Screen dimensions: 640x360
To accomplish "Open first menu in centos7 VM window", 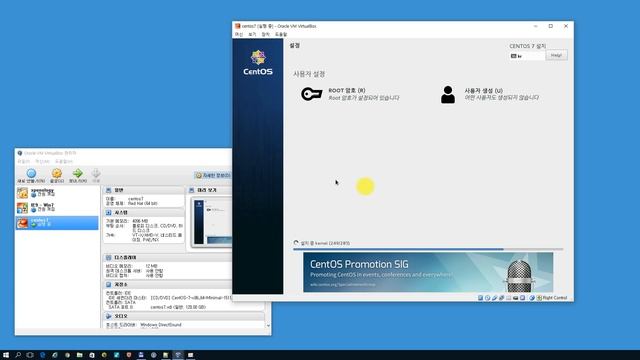I will [239, 35].
